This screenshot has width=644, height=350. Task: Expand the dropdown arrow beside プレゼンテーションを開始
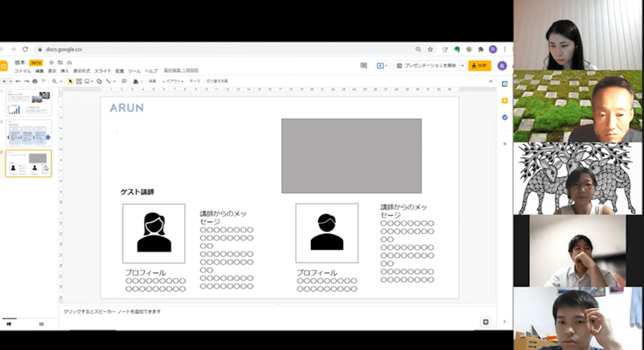point(462,66)
